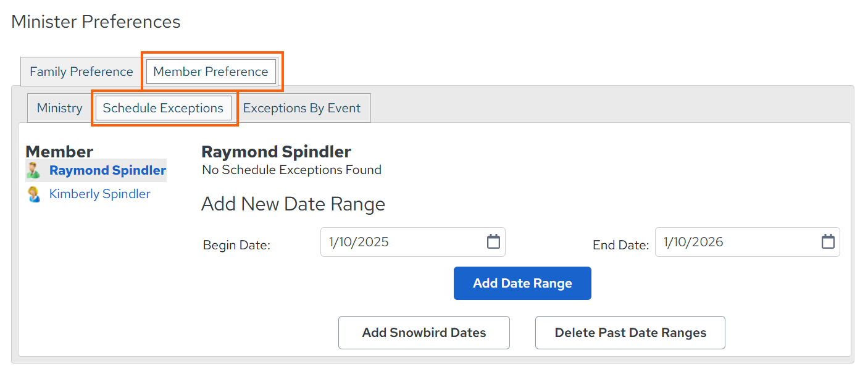The width and height of the screenshot is (868, 374).
Task: Click Add Snowbird Dates
Action: [x=424, y=333]
